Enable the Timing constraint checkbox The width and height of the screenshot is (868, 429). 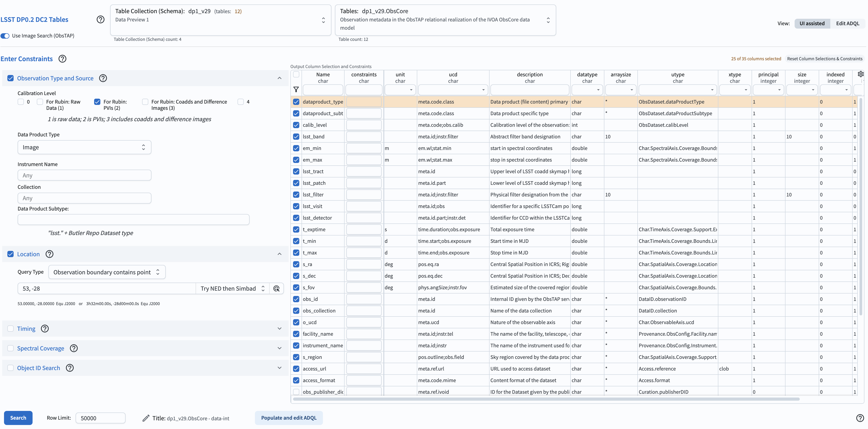coord(11,329)
